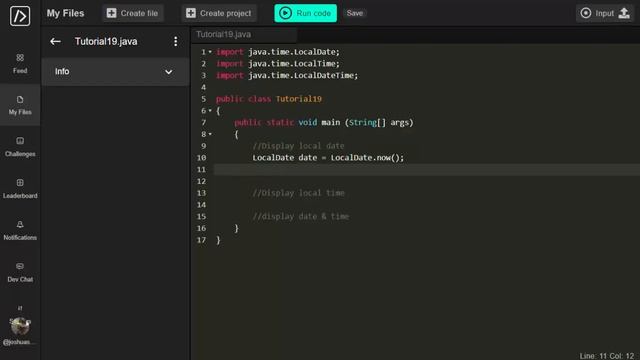The width and height of the screenshot is (640, 360).
Task: Open Dev Chat from the sidebar
Action: 20,272
